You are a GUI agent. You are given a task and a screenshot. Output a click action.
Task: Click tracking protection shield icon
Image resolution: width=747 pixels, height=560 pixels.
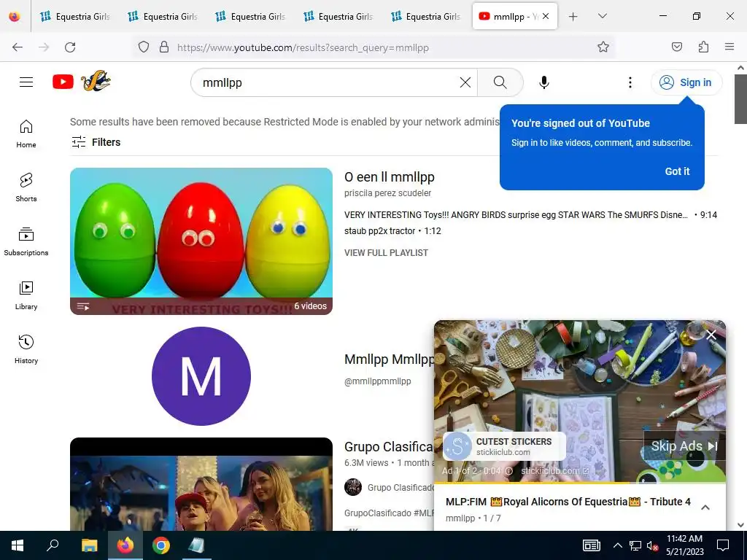click(x=144, y=47)
